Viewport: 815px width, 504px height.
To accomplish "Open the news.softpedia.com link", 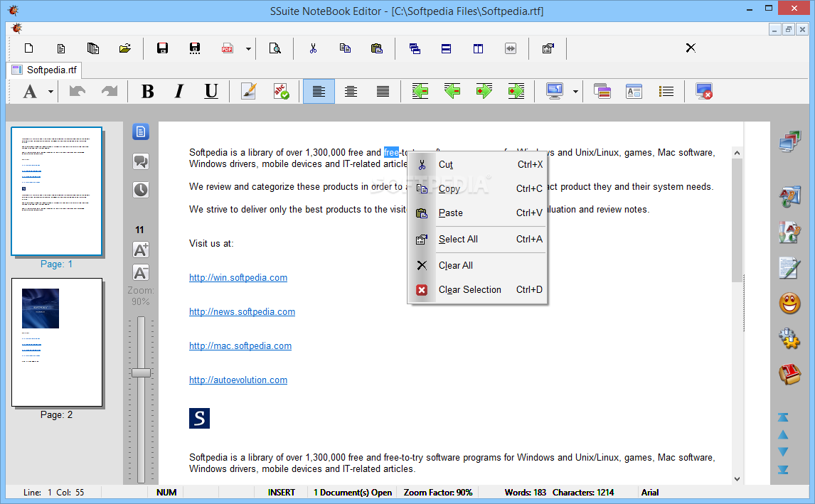I will [243, 312].
